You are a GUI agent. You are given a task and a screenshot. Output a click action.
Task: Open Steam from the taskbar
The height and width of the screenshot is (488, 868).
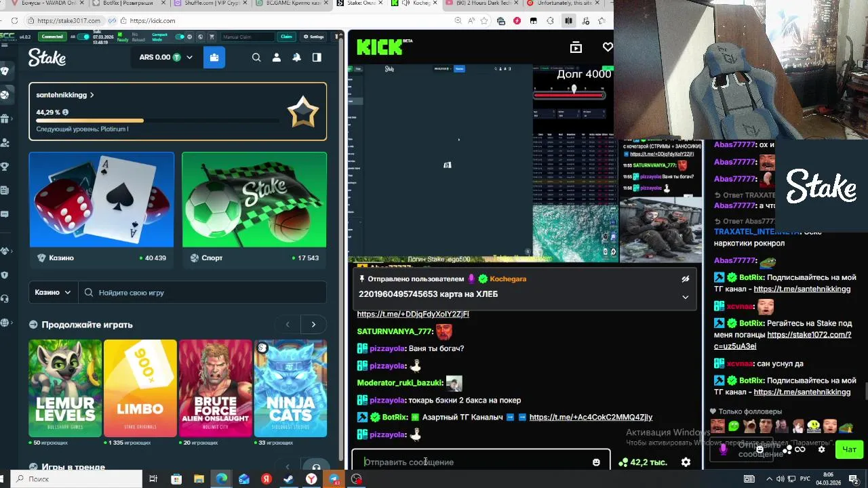(x=289, y=479)
